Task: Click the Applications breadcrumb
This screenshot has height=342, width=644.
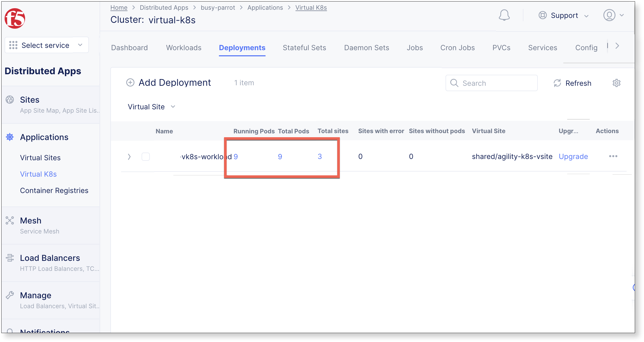Action: pos(265,8)
